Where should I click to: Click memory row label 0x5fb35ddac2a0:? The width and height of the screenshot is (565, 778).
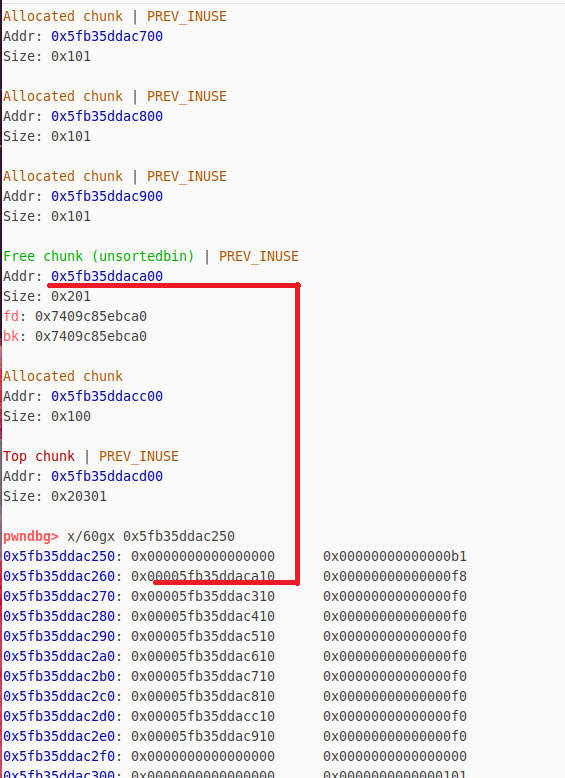(63, 656)
